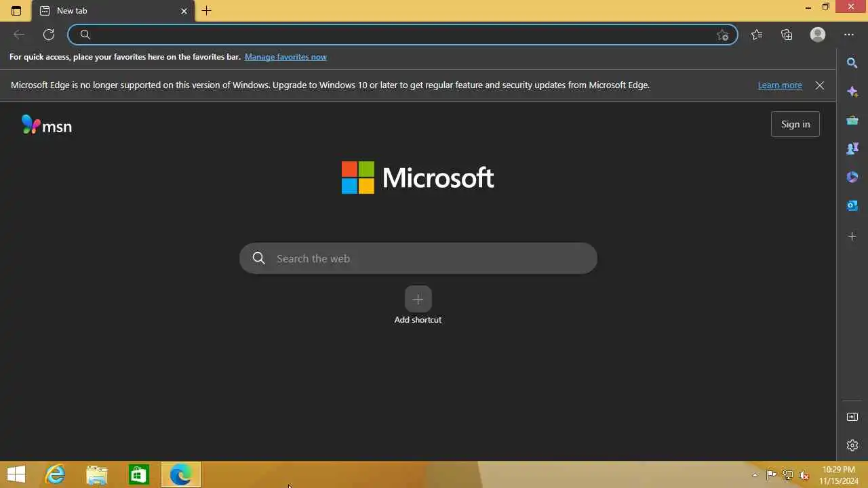Open sidebar Microsoft 365 icon
Screen dimensions: 868x488
(x=852, y=177)
